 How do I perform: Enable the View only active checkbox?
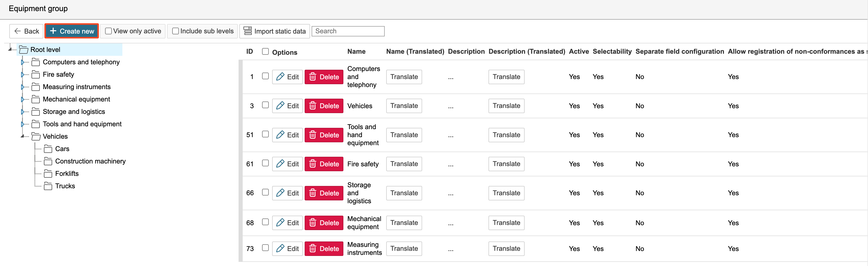click(x=108, y=31)
